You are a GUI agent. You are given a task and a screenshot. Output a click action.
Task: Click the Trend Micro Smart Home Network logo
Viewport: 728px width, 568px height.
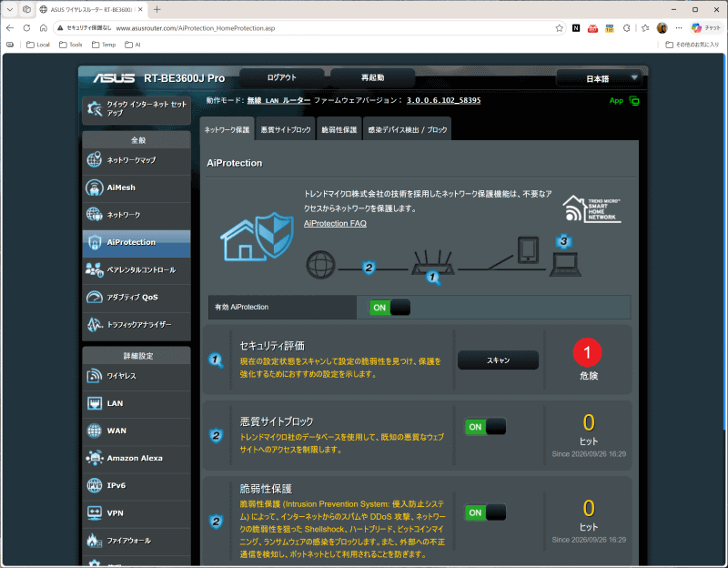(591, 209)
